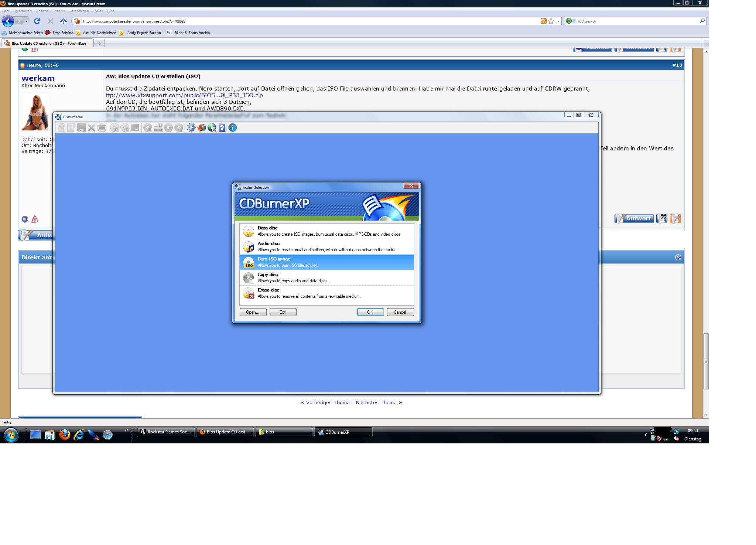Click the website globe cursor icon
756x545 pixels.
coord(212,128)
